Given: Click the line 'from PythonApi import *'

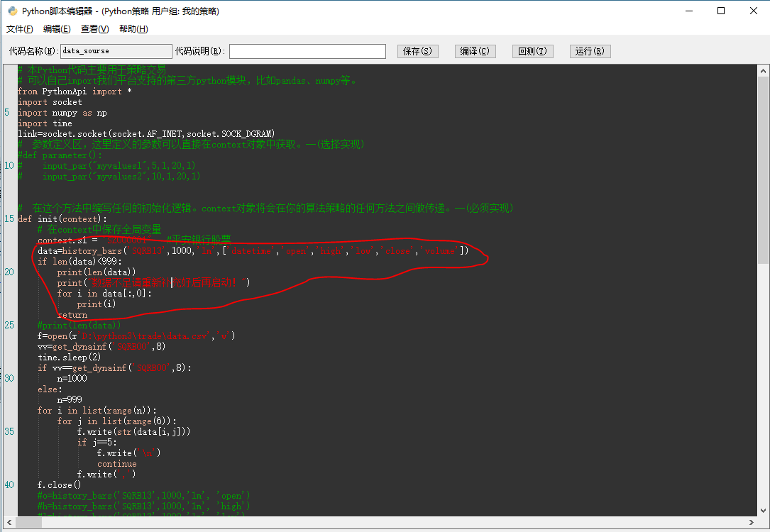Looking at the screenshot, I should (75, 92).
